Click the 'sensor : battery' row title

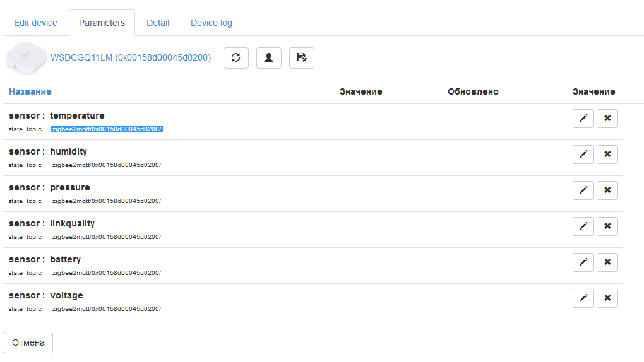45,259
